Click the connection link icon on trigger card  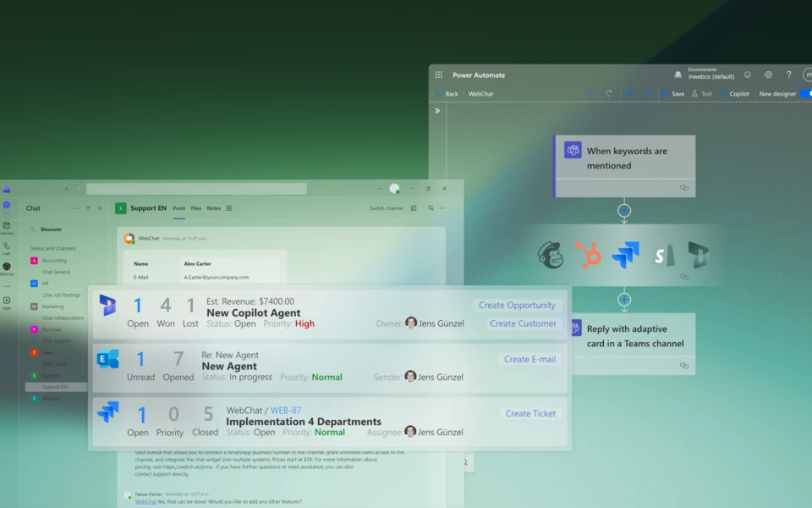pos(684,188)
